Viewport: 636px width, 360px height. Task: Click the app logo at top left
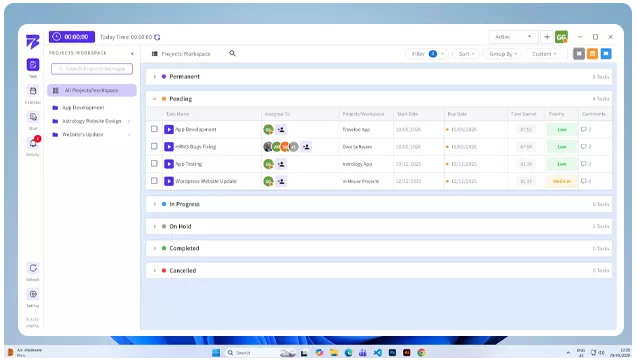click(32, 41)
